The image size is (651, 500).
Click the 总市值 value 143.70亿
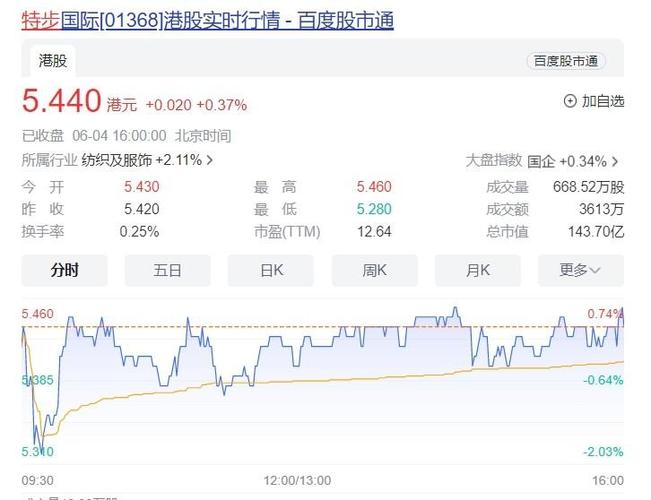pyautogui.click(x=596, y=231)
